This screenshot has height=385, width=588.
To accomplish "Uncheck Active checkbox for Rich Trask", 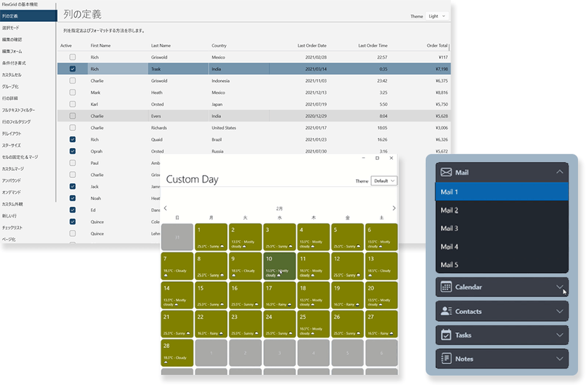I will click(x=73, y=69).
